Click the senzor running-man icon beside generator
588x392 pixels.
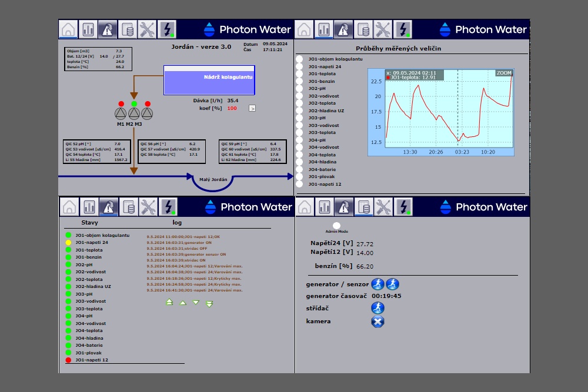tap(392, 284)
